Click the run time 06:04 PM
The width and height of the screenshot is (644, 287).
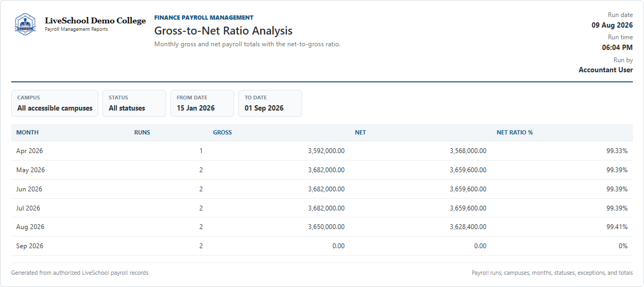click(x=617, y=47)
